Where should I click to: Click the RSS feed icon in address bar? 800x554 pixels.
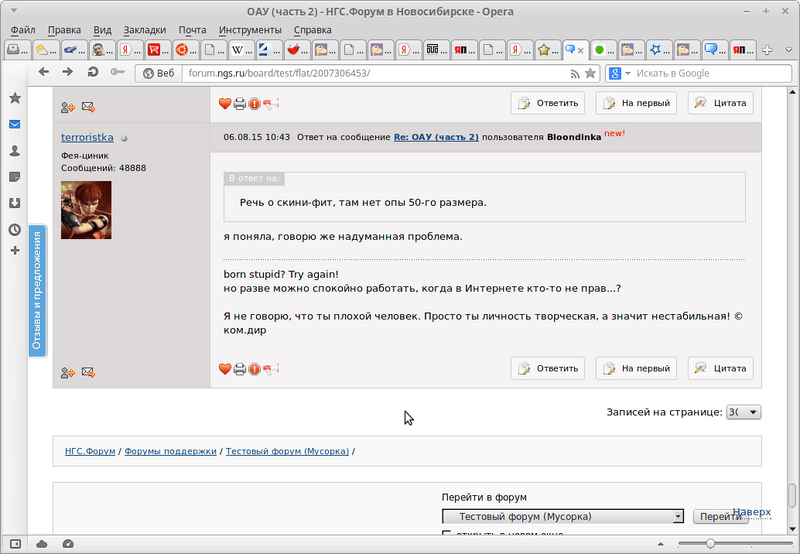click(x=575, y=73)
